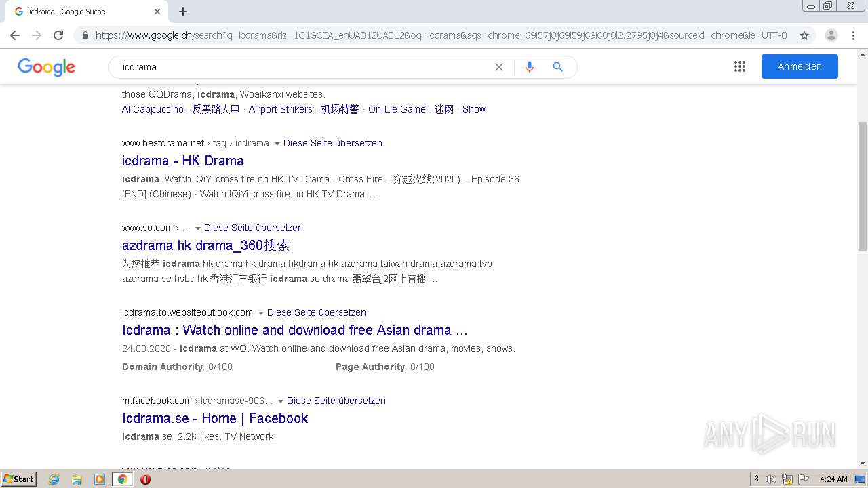The height and width of the screenshot is (488, 868).
Task: Click the scrollbar up arrow
Action: click(x=863, y=54)
